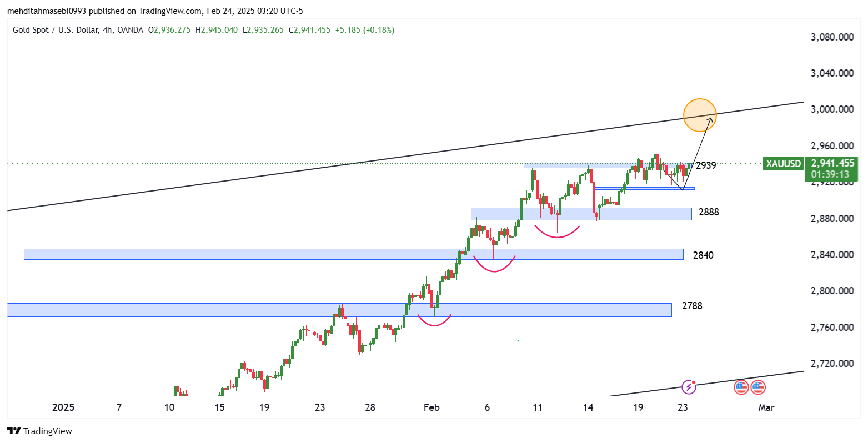Click the 2,840.000 price axis label
Screen dimensions: 868x443
point(832,255)
